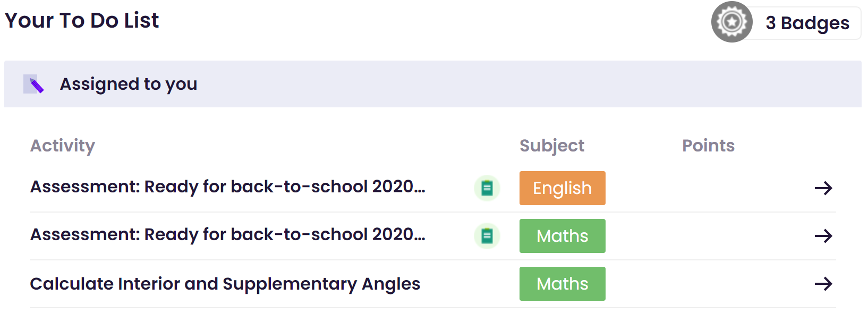The height and width of the screenshot is (313, 868).
Task: Open the 3 Badges label
Action: point(807,23)
